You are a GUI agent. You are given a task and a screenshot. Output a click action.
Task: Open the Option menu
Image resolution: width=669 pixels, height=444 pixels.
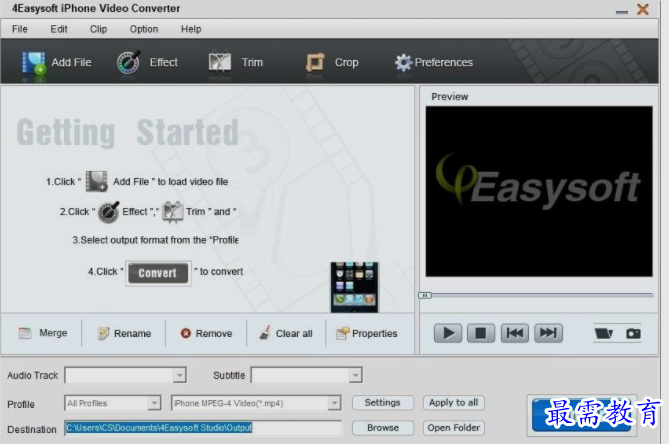[x=144, y=29]
